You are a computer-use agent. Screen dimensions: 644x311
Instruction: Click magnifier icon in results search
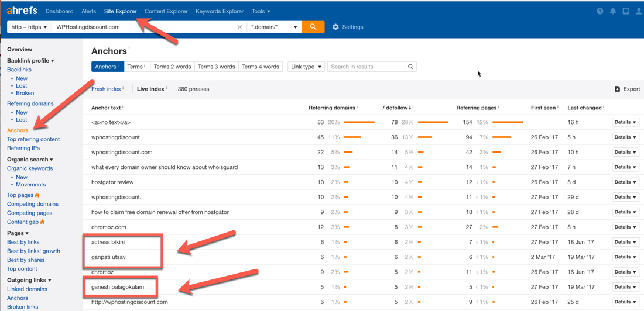click(x=410, y=67)
